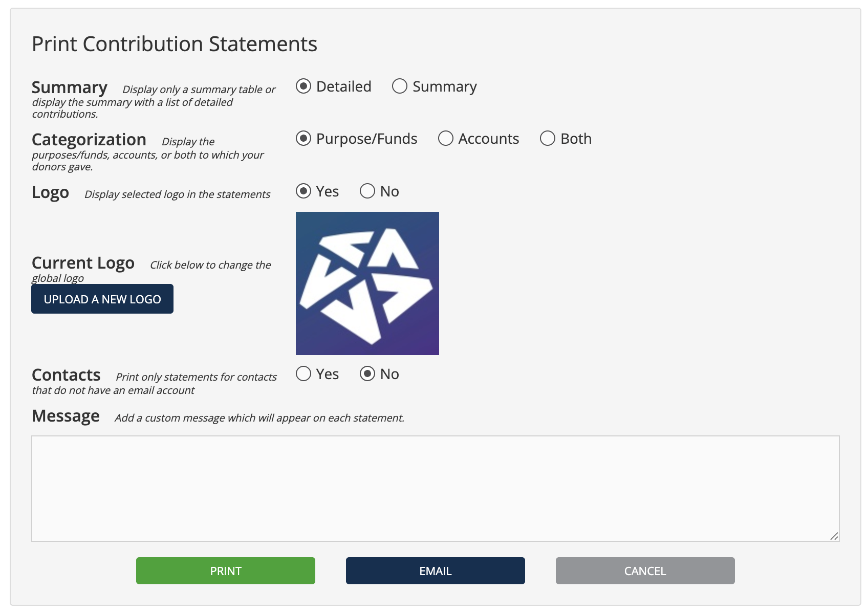Select the Detailed radio button

pyautogui.click(x=304, y=86)
